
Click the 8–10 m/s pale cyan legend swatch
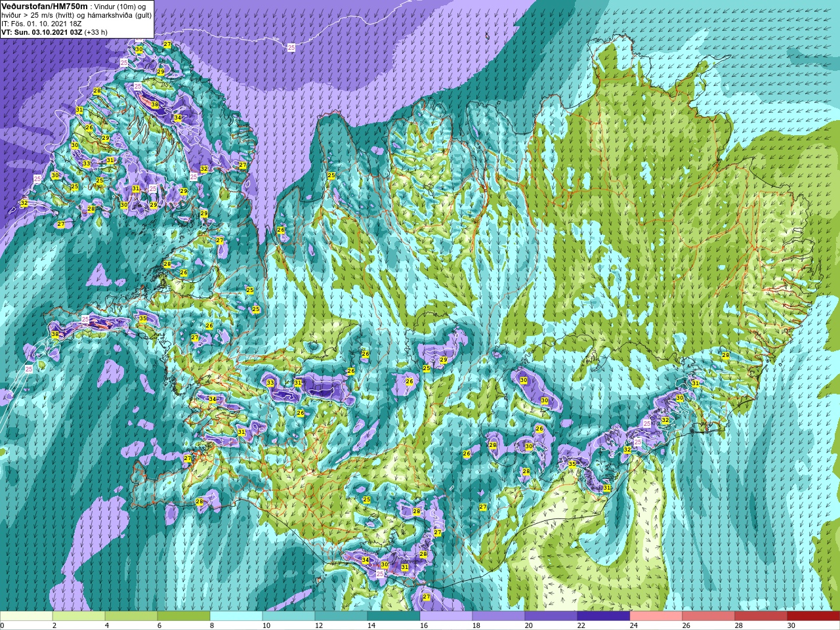[236, 616]
